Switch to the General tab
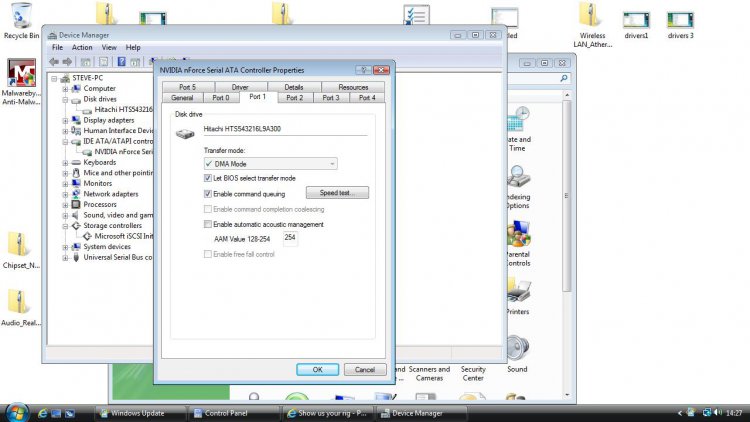This screenshot has height=422, width=750. tap(182, 98)
